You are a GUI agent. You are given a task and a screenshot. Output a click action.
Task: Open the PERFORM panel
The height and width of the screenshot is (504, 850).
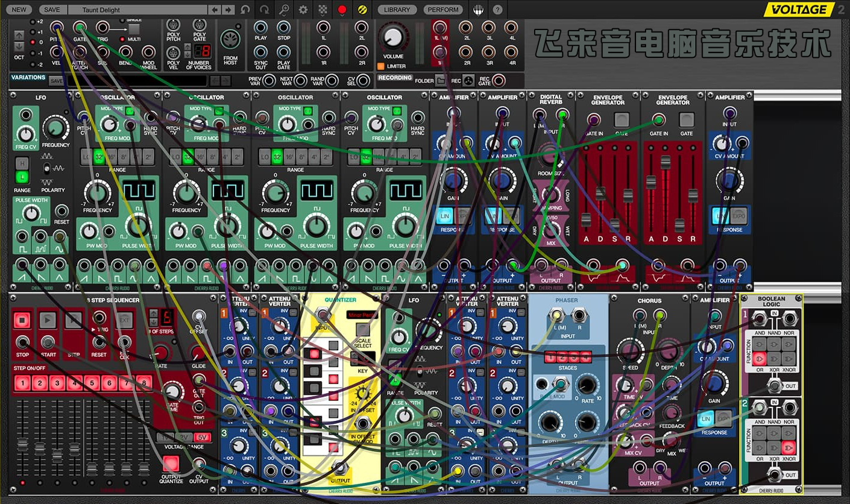(x=443, y=10)
